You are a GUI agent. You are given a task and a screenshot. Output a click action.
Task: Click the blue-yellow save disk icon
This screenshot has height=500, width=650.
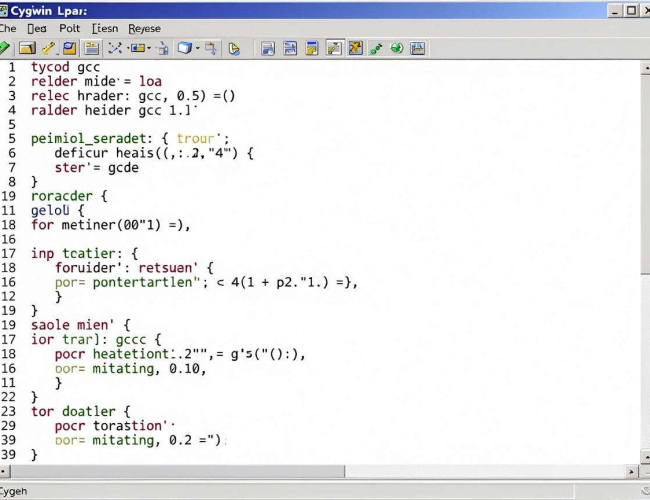coord(69,48)
